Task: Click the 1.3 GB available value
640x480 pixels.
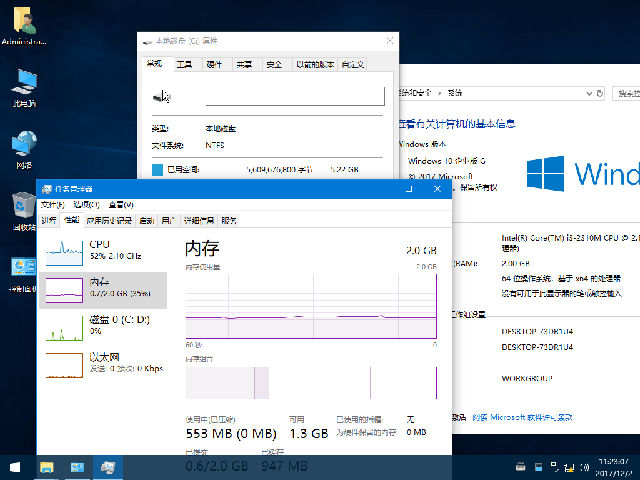Action: (309, 433)
